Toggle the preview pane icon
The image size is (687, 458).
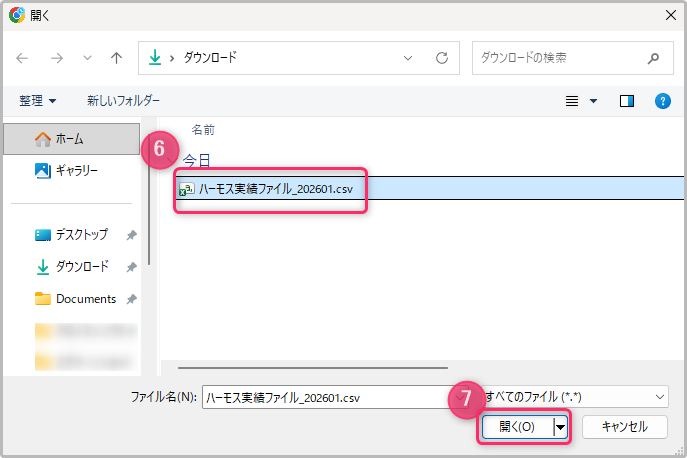(627, 101)
